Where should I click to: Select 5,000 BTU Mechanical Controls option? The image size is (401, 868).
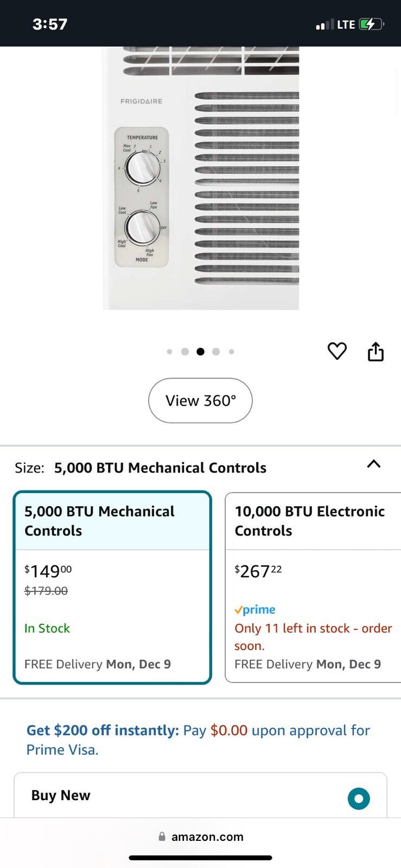coord(112,587)
